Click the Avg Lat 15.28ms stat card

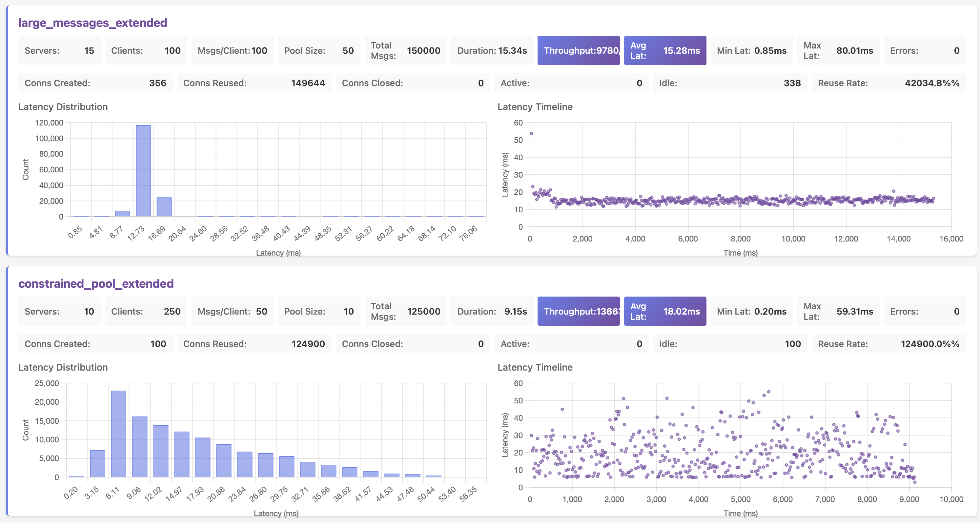coord(664,50)
